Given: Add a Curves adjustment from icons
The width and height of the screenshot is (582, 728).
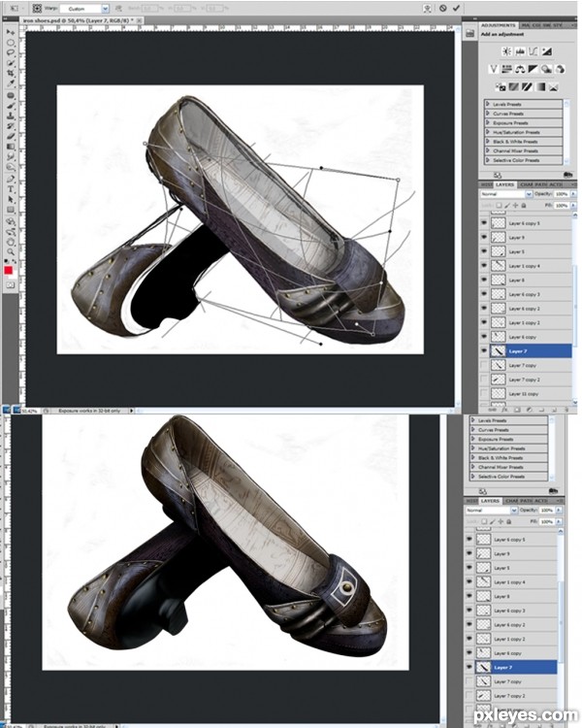Looking at the screenshot, I should click(x=533, y=51).
